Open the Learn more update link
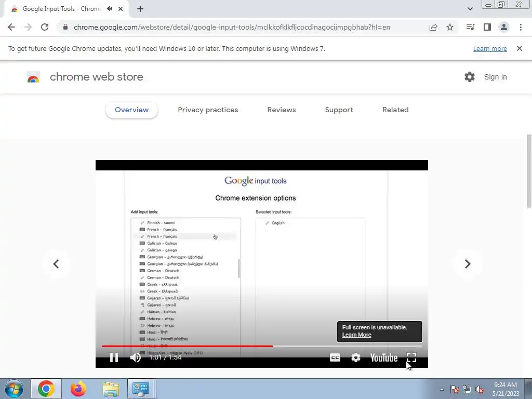 (x=490, y=48)
